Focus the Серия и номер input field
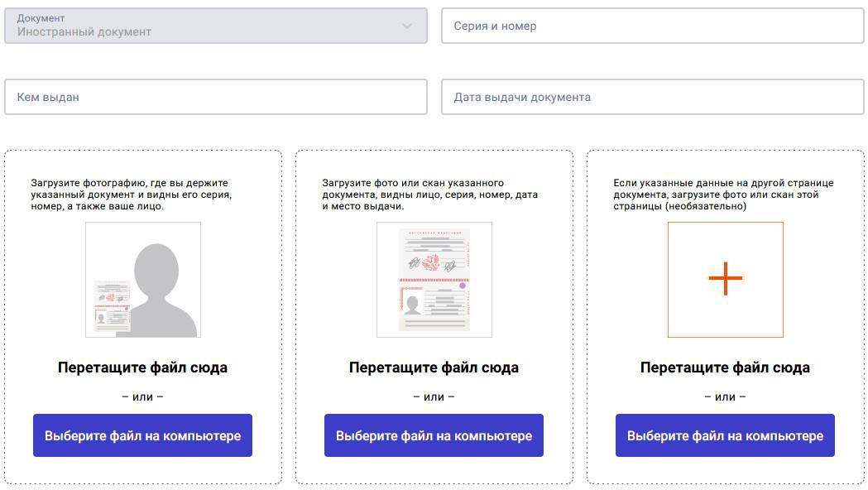868x490 pixels. pyautogui.click(x=653, y=26)
